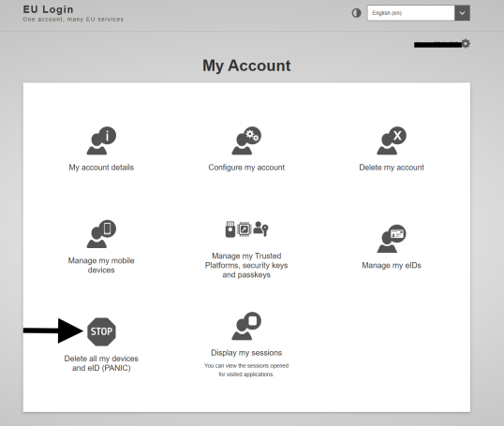
Task: Click the Trusted Platforms security keys icon
Action: [x=246, y=229]
